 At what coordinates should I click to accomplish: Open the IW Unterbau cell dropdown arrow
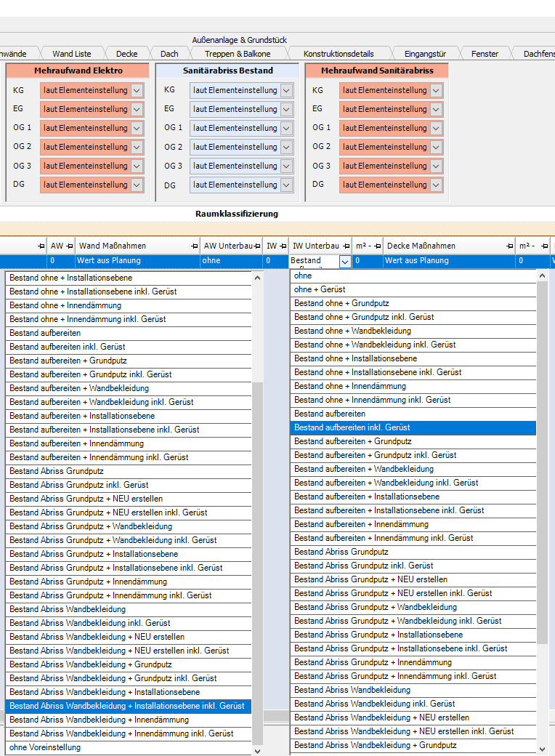(345, 261)
